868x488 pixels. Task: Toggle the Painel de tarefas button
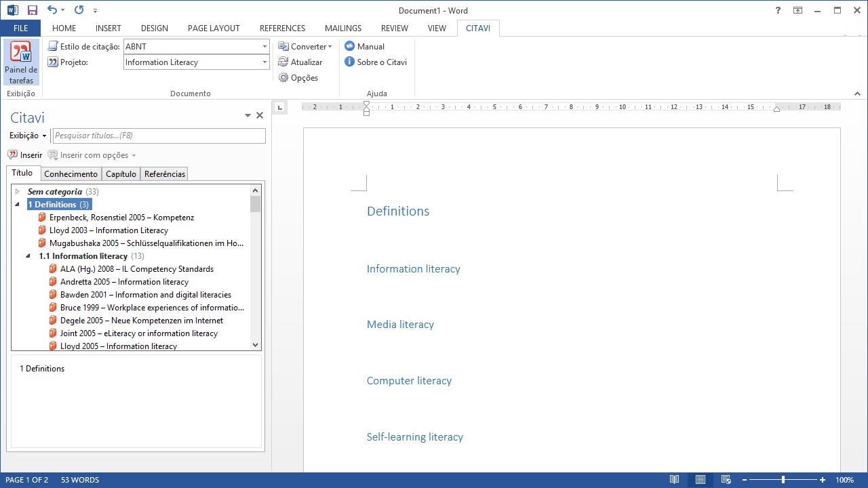click(21, 62)
